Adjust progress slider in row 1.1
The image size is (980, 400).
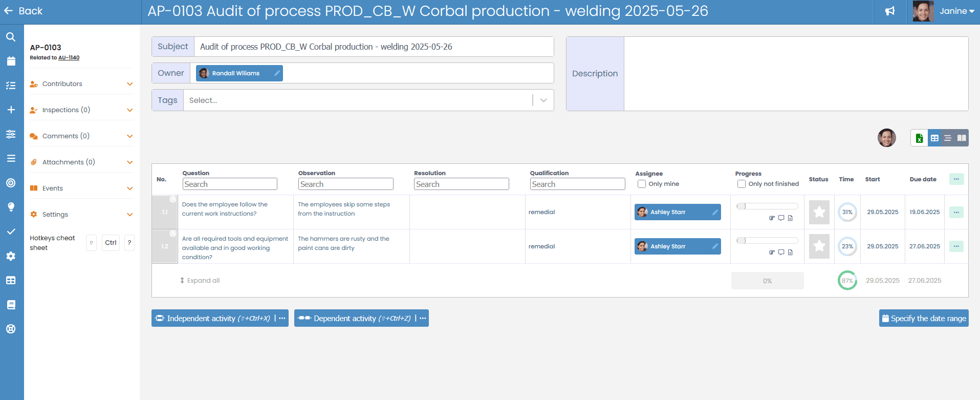click(767, 206)
